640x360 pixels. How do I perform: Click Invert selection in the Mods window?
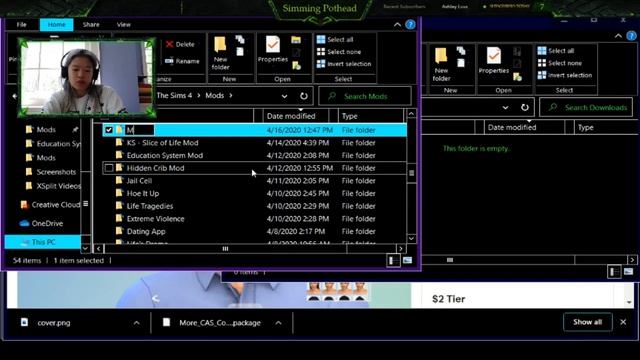pyautogui.click(x=344, y=64)
